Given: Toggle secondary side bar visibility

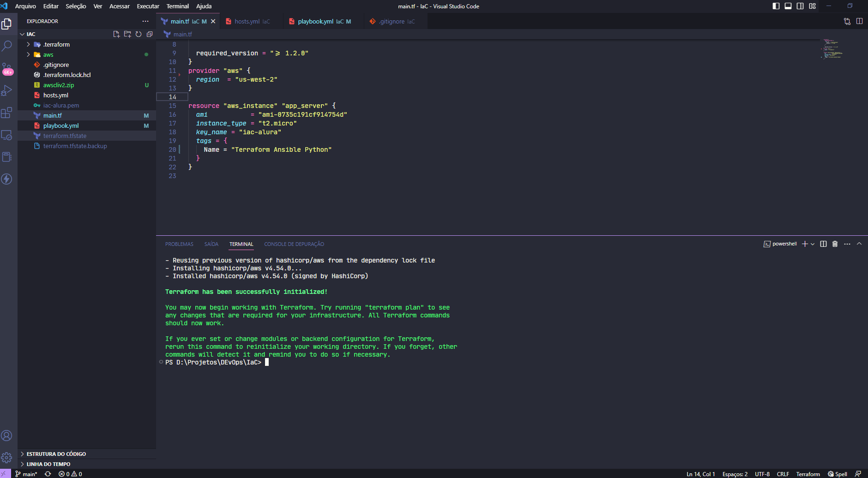Looking at the screenshot, I should click(x=800, y=6).
